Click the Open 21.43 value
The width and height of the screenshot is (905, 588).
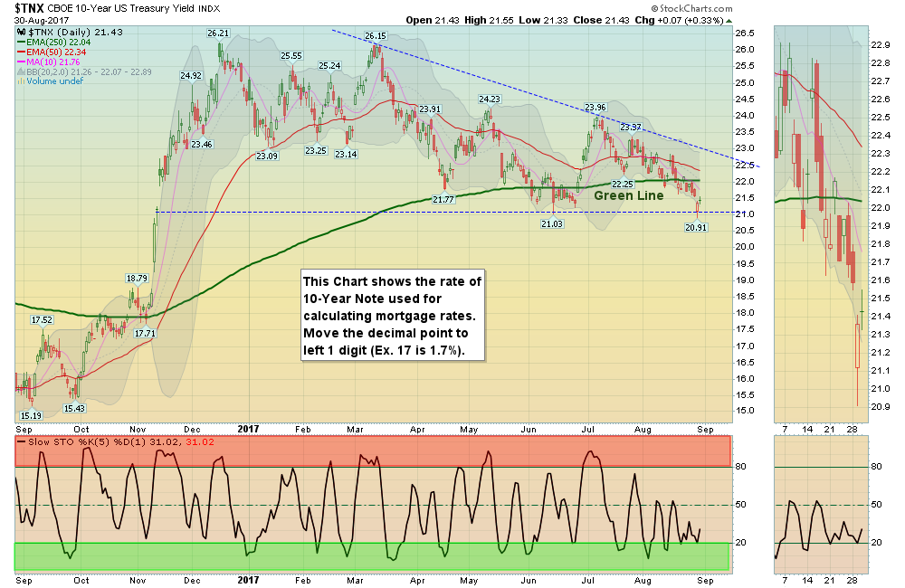[x=433, y=20]
